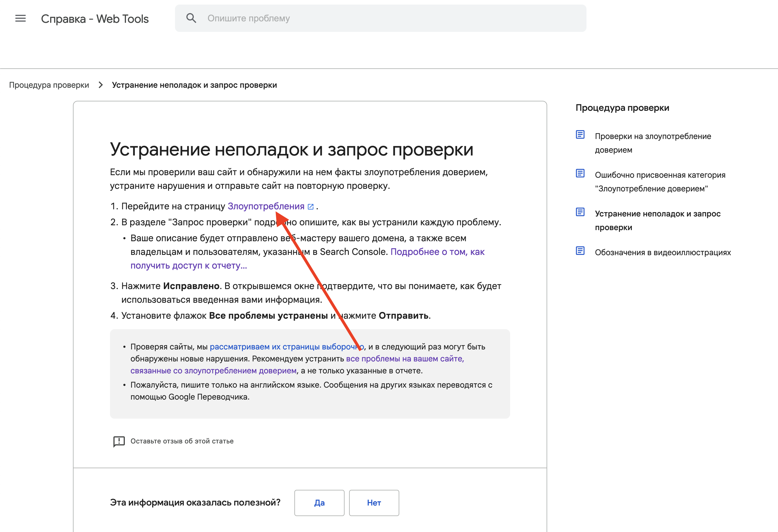Screen dimensions: 778x532
Task: Click 'Эта информация оказалась полезной?' text
Action: coord(195,503)
